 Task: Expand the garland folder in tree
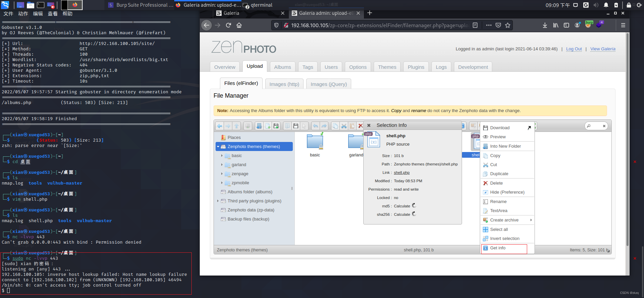click(x=222, y=165)
